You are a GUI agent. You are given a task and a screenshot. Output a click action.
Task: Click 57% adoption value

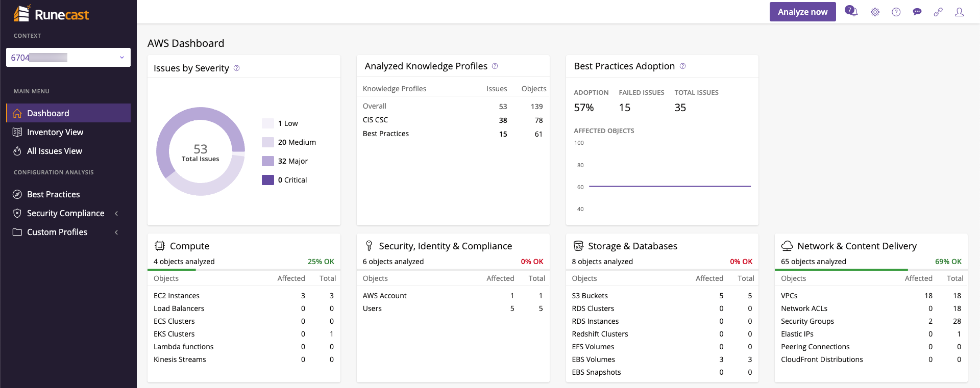[584, 108]
